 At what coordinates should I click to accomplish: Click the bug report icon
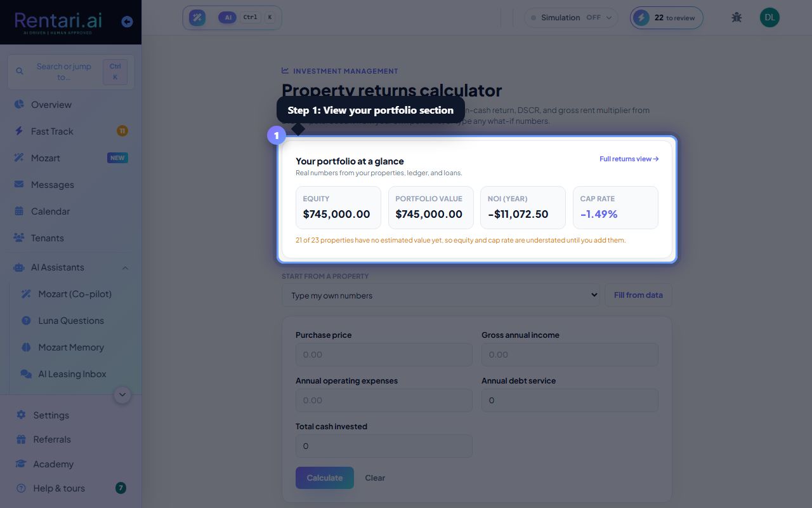737,18
